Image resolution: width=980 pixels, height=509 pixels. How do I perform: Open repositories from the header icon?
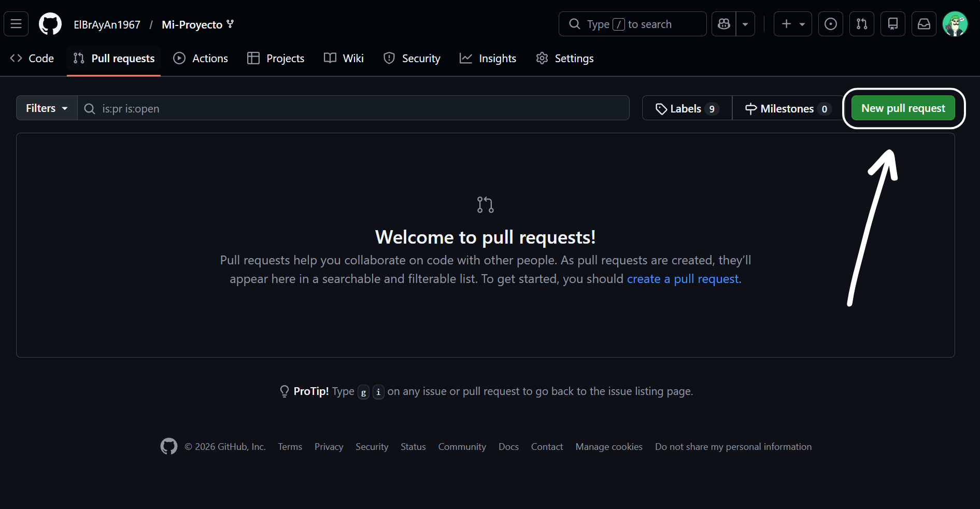coord(892,24)
